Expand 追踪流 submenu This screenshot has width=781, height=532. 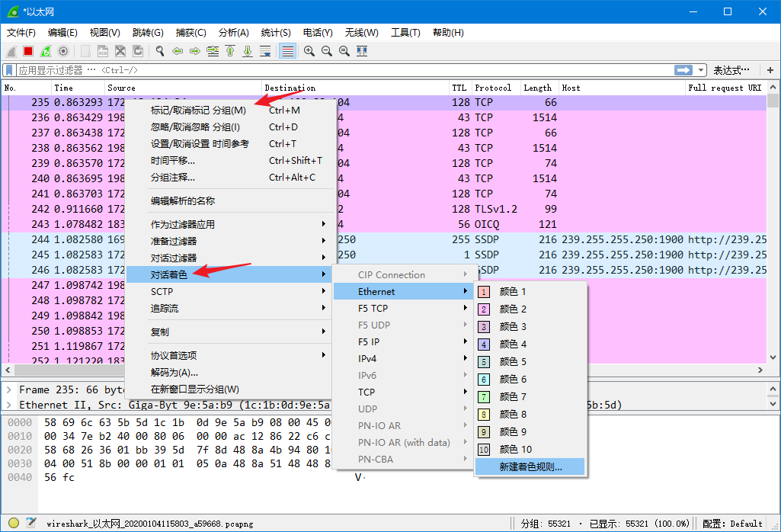click(x=229, y=309)
